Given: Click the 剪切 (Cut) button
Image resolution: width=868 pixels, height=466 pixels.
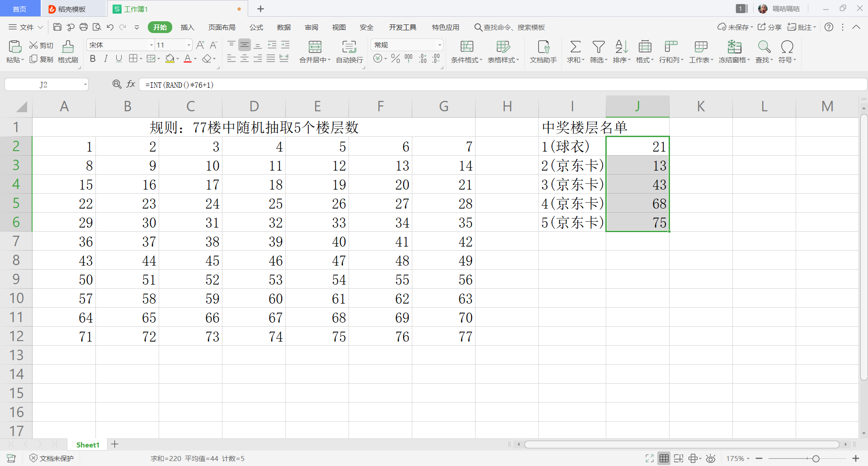Looking at the screenshot, I should point(42,45).
